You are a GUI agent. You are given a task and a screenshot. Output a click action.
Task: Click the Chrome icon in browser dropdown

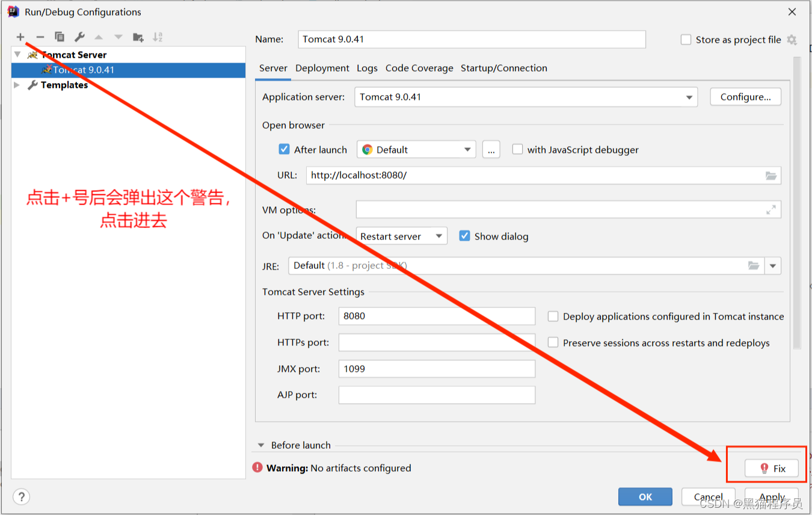pos(368,150)
